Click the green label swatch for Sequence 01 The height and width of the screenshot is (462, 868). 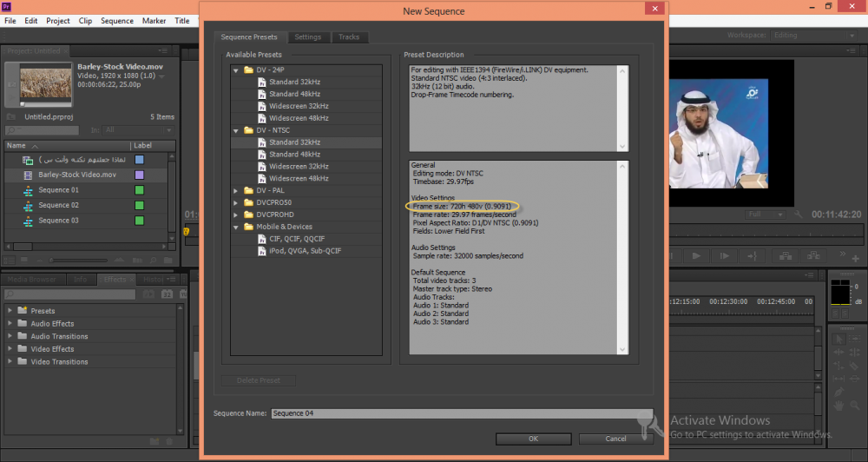click(x=138, y=190)
